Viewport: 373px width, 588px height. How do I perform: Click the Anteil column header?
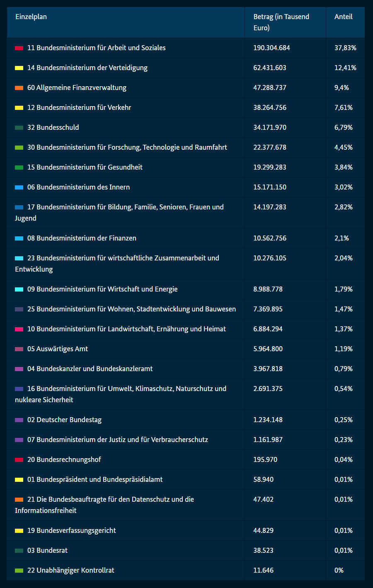point(343,17)
